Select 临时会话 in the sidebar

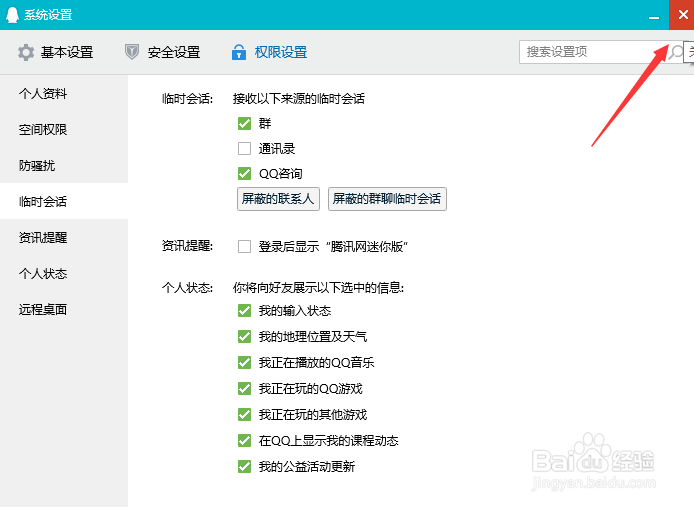[64, 201]
